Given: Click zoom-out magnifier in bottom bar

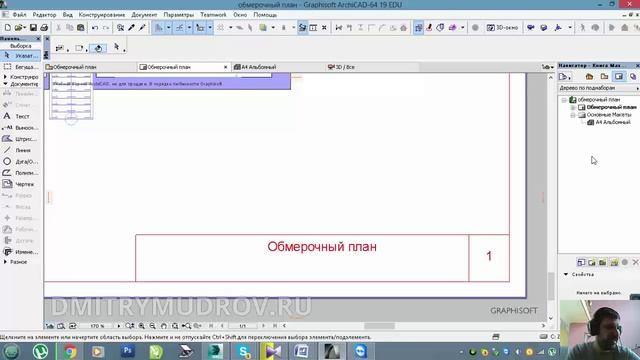Looking at the screenshot, I should 153,326.
